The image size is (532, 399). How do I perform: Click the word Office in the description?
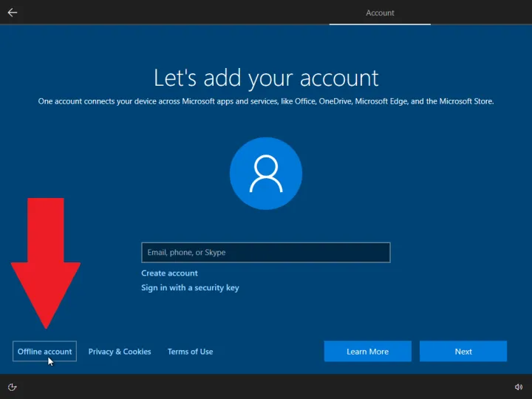303,101
